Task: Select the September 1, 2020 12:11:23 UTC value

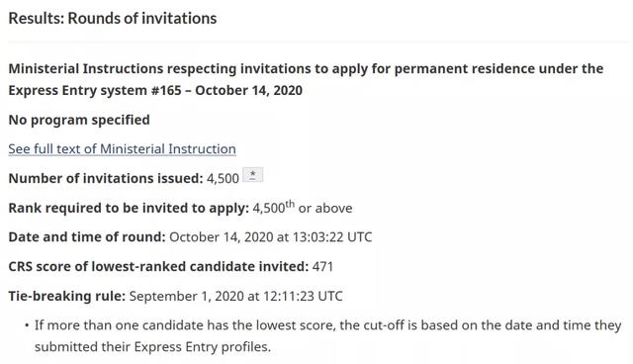Action: [235, 296]
